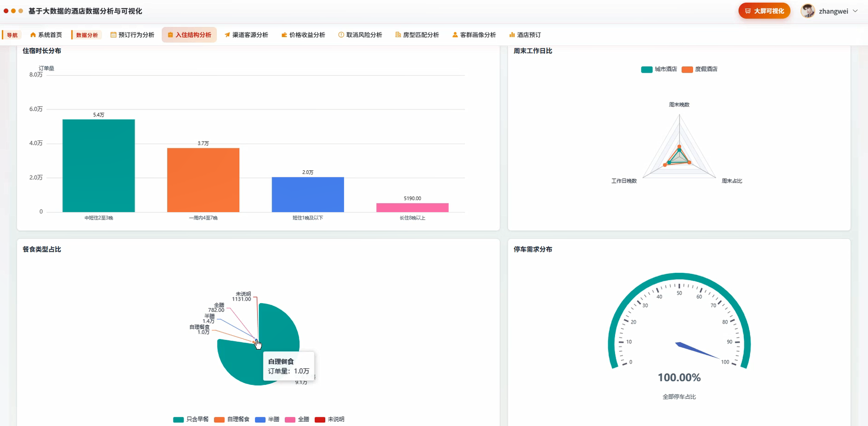Click the 周末晚数 radar axis label
Image resolution: width=868 pixels, height=426 pixels.
(679, 105)
